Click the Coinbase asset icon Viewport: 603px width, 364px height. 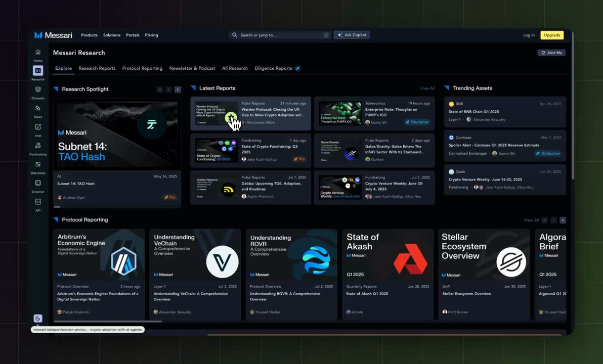pos(451,138)
